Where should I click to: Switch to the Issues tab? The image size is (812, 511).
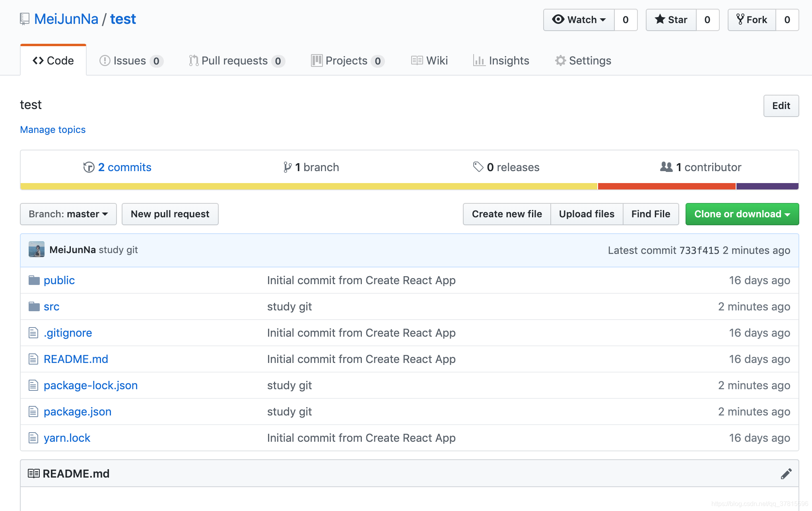point(131,60)
